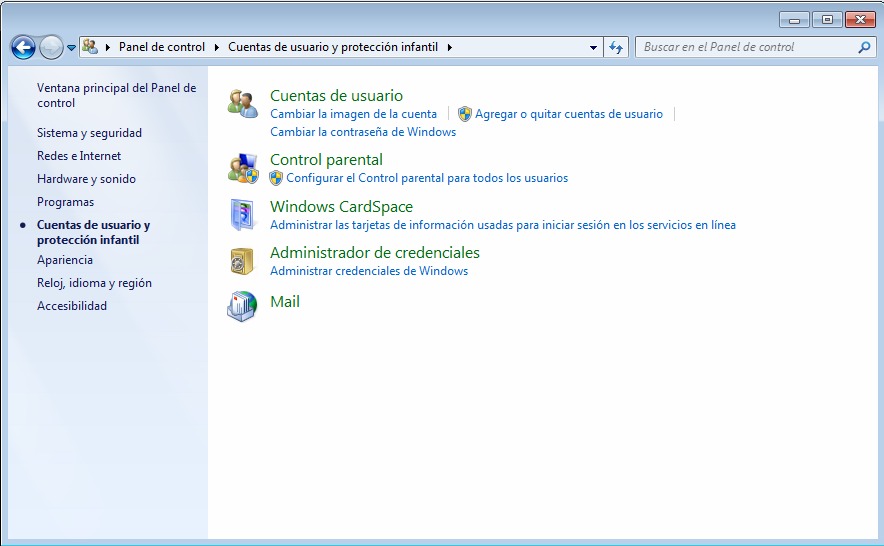Click the search magnifier icon
884x546 pixels.
pos(864,47)
